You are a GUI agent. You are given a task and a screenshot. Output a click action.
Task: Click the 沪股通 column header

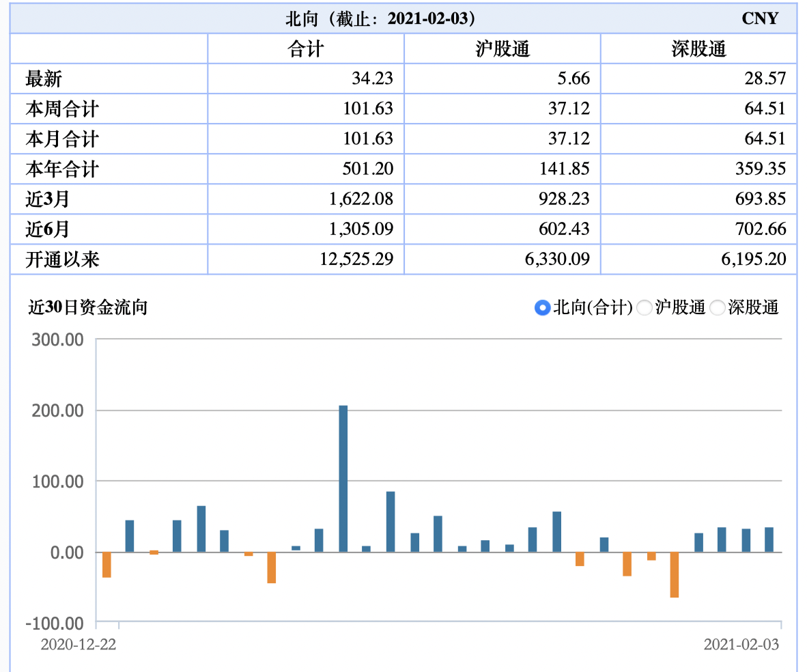[502, 49]
